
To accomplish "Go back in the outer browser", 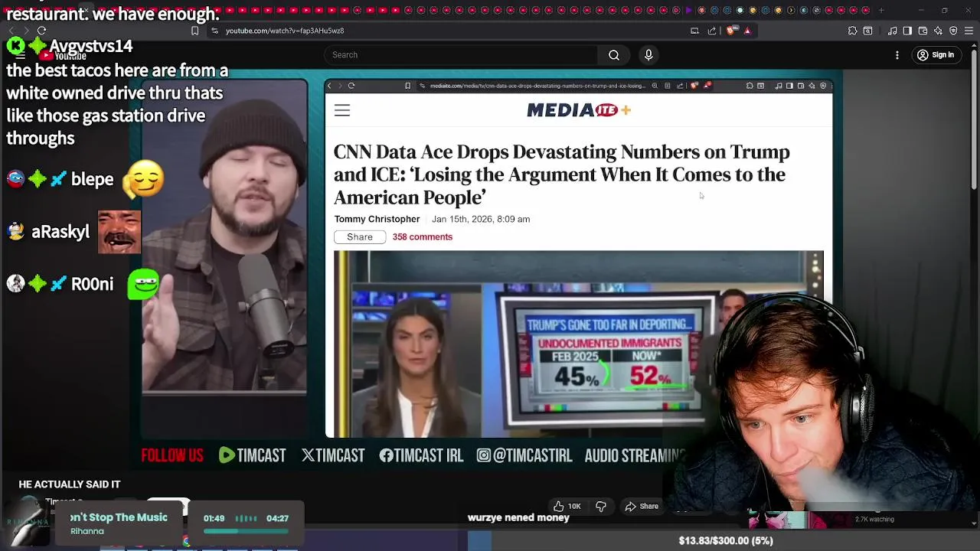I will coord(11,31).
